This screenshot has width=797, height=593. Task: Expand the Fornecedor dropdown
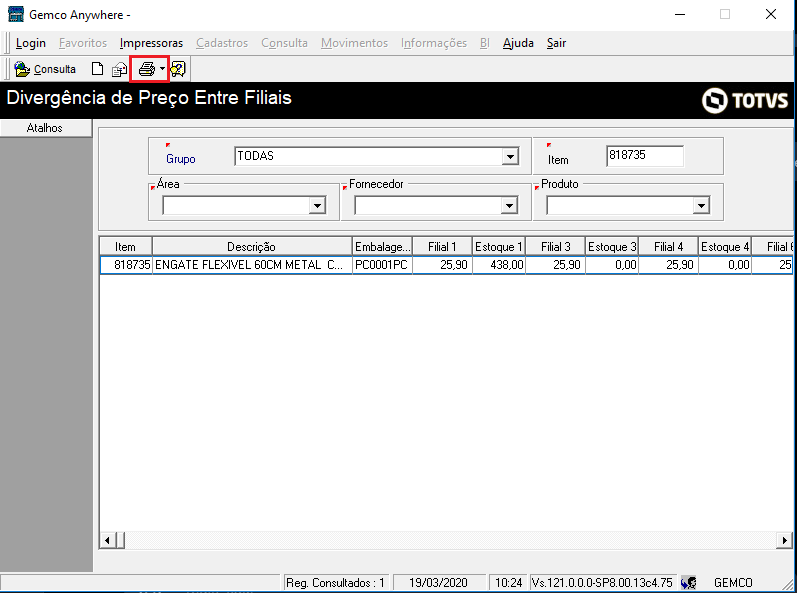pyautogui.click(x=509, y=206)
